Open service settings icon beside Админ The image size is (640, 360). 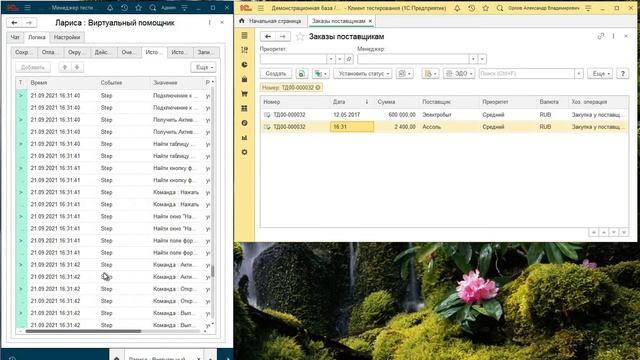coord(184,7)
